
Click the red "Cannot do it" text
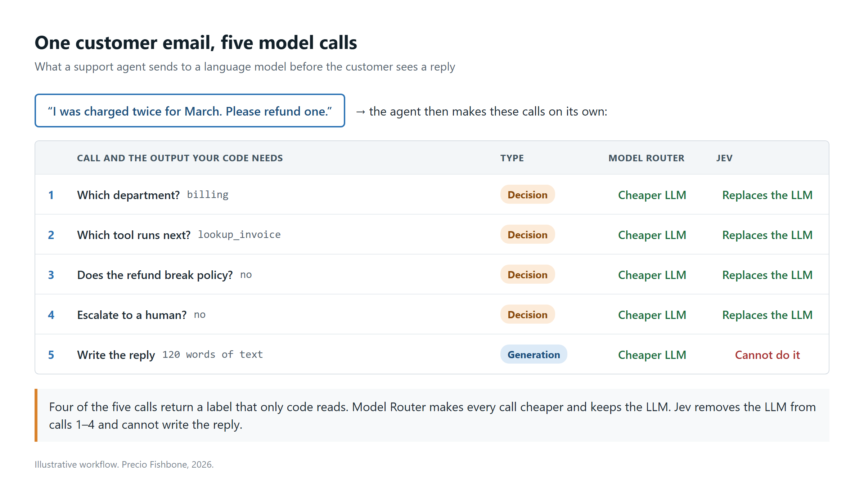point(767,355)
